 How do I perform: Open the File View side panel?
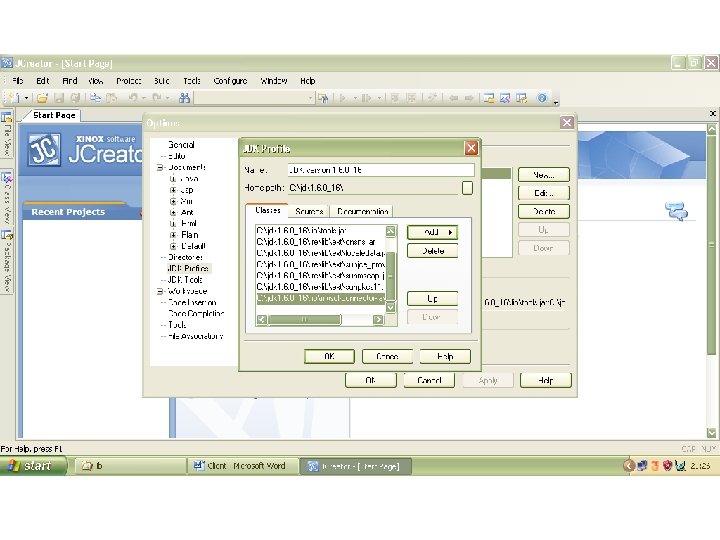(x=7, y=135)
